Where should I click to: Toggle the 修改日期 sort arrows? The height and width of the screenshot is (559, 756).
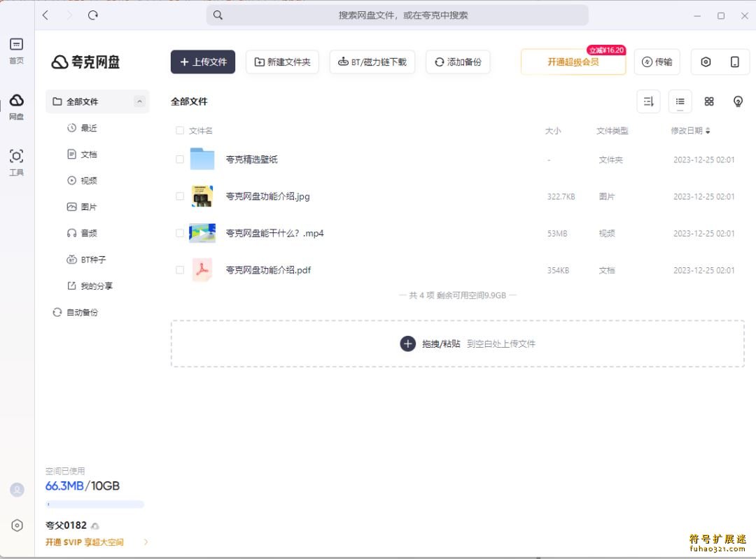[708, 131]
